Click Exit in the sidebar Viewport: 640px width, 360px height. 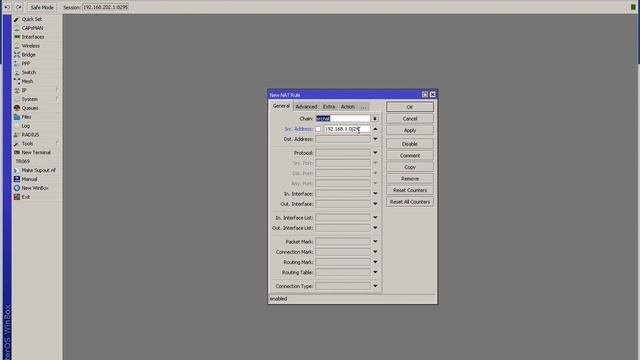pos(26,197)
